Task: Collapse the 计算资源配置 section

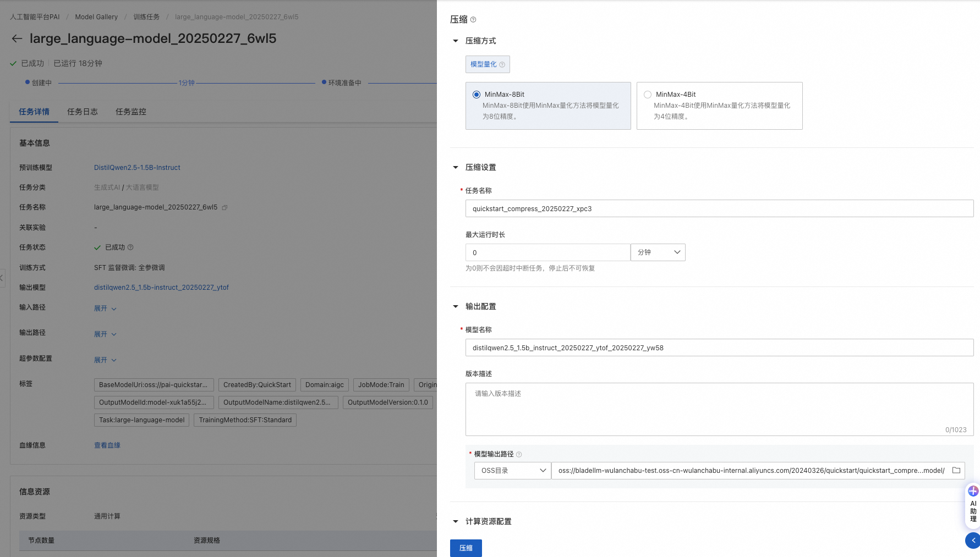Action: pyautogui.click(x=456, y=521)
